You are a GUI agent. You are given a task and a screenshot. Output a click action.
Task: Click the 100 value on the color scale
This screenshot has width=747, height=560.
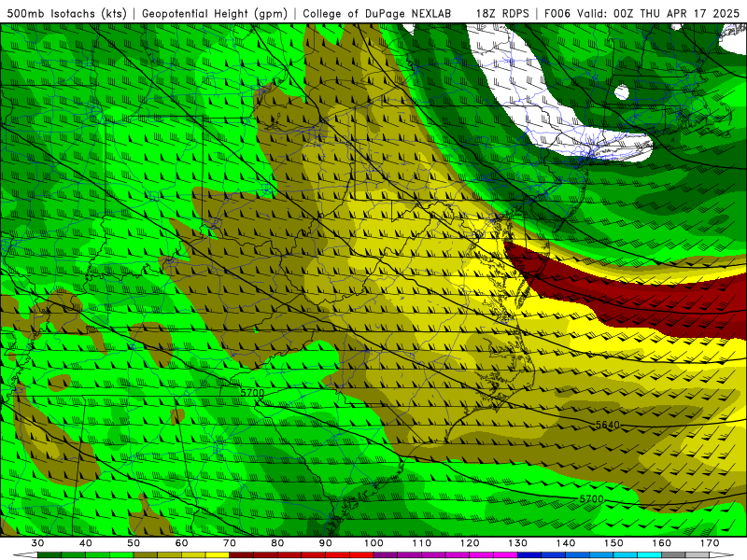(x=373, y=543)
